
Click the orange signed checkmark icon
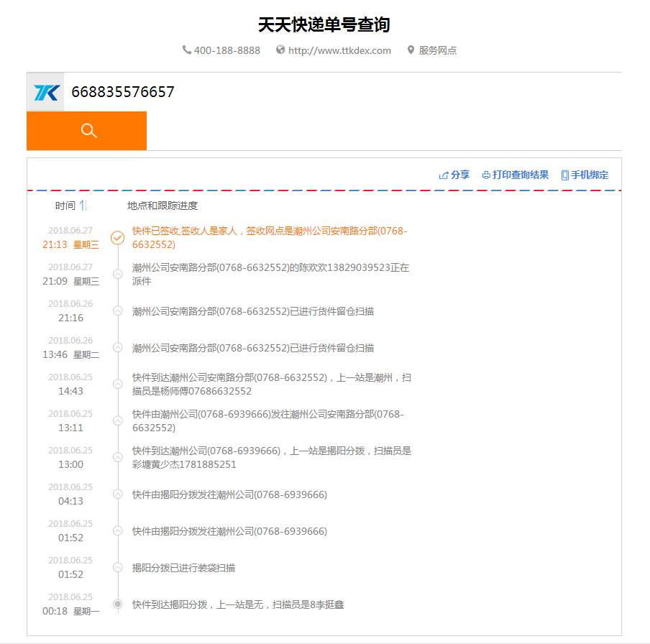(118, 237)
